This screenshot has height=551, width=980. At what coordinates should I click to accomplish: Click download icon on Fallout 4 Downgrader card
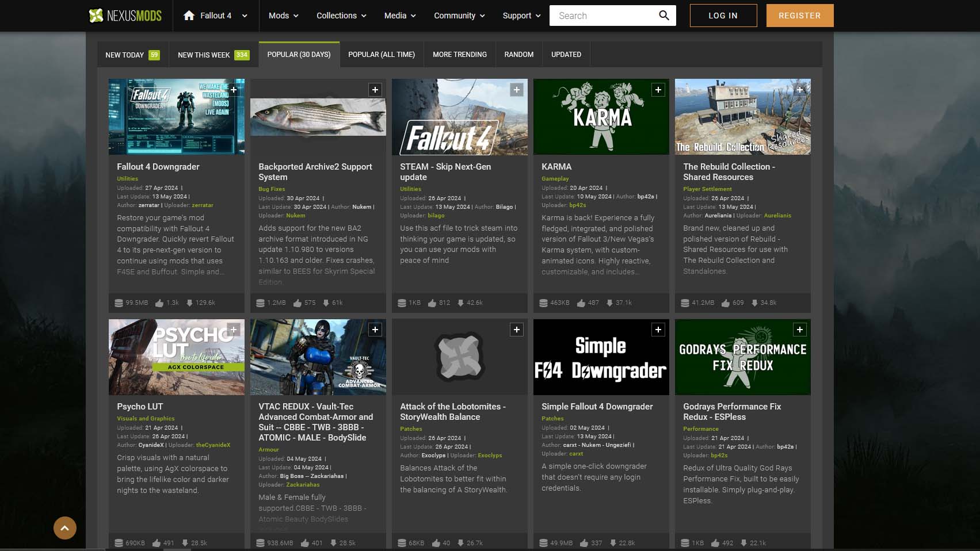pos(189,303)
